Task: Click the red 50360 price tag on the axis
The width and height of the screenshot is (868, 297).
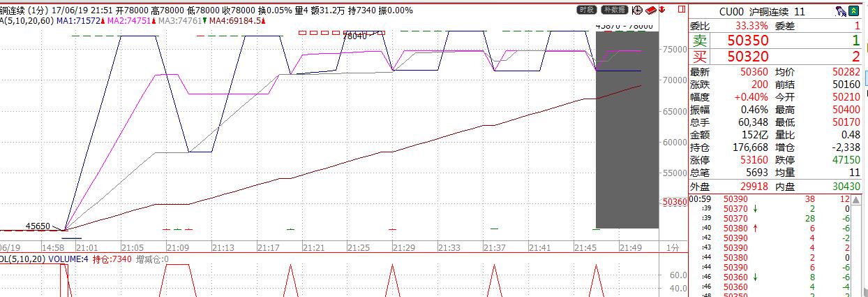Action: coord(675,201)
